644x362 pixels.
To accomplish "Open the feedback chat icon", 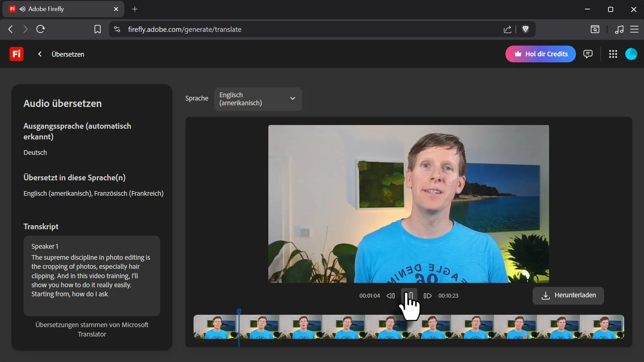I will 588,54.
